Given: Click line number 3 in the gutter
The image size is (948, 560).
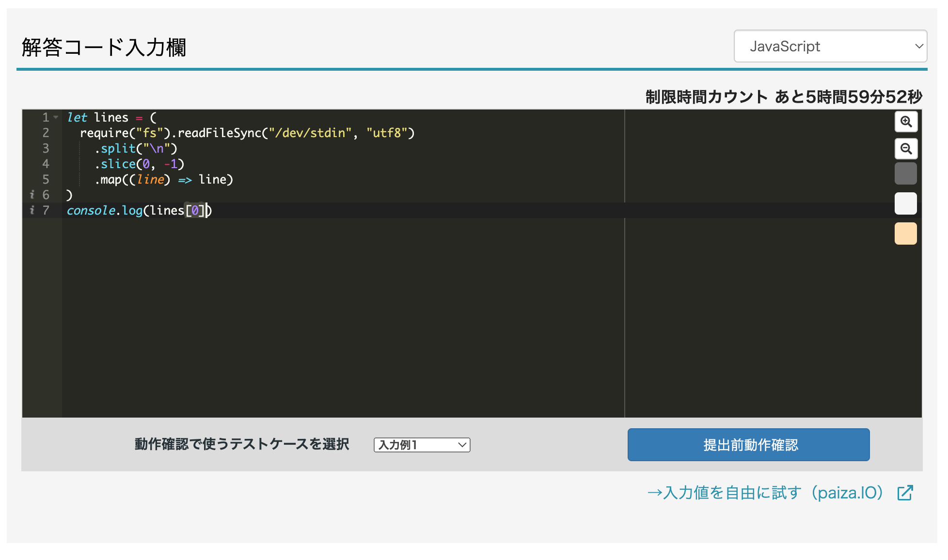Looking at the screenshot, I should pos(46,148).
